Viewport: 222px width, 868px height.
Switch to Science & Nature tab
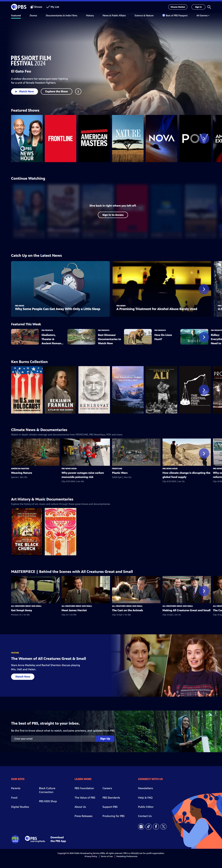[144, 15]
